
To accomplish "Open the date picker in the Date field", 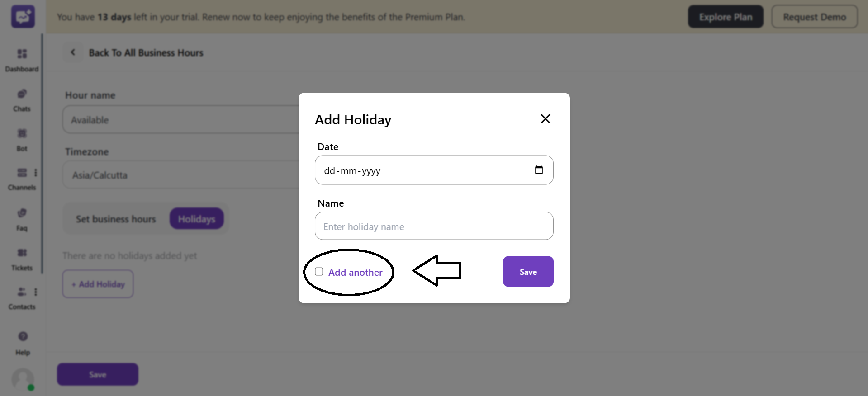I will point(539,170).
